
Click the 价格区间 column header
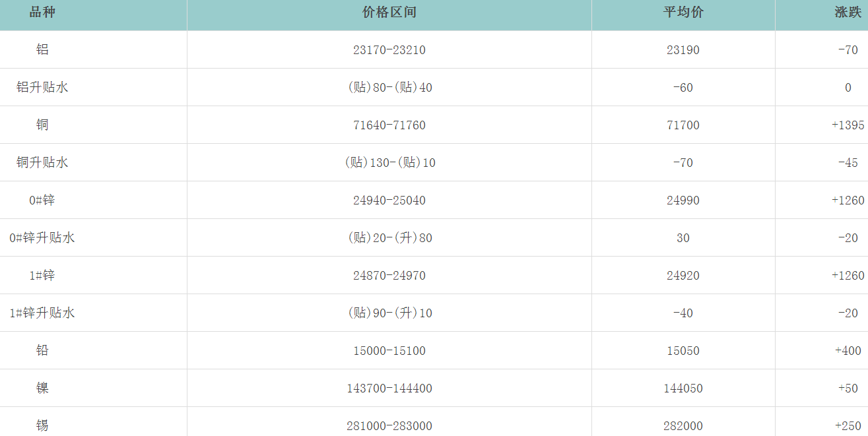(x=389, y=13)
